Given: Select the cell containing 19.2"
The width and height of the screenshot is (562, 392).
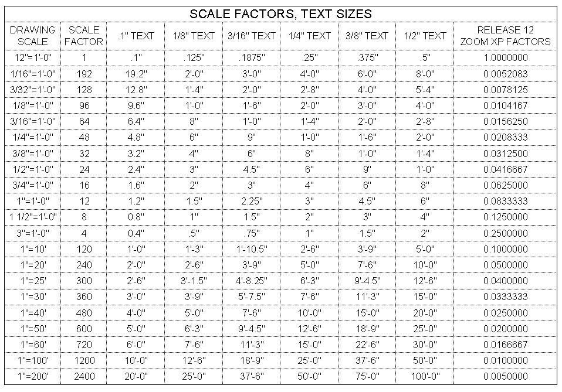Looking at the screenshot, I should pos(136,74).
